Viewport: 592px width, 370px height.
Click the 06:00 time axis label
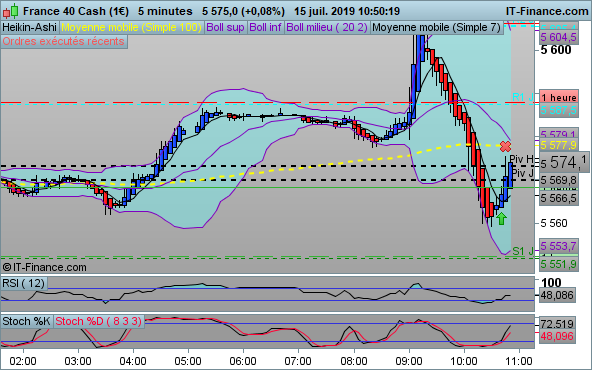[243, 361]
